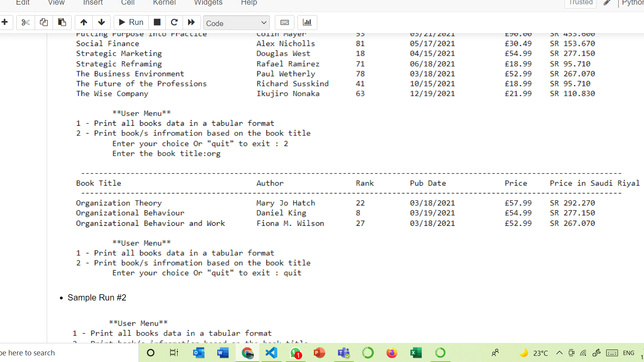
Task: Open the Kernel menu
Action: tap(164, 3)
